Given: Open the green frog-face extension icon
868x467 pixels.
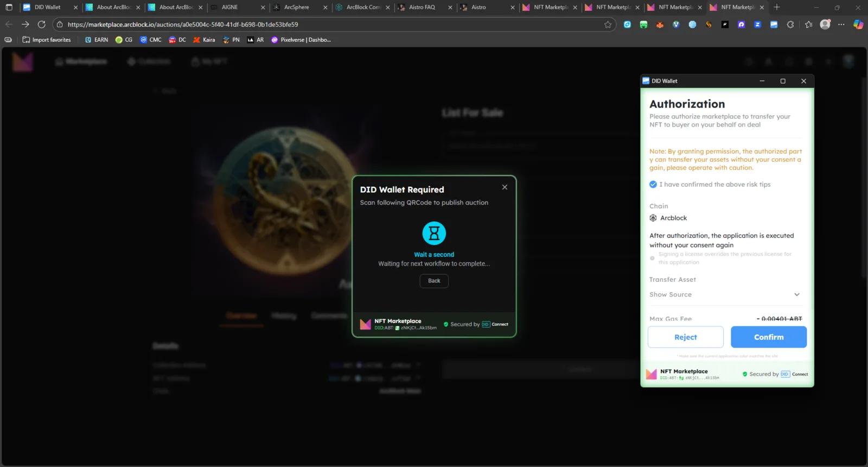Looking at the screenshot, I should click(x=643, y=24).
